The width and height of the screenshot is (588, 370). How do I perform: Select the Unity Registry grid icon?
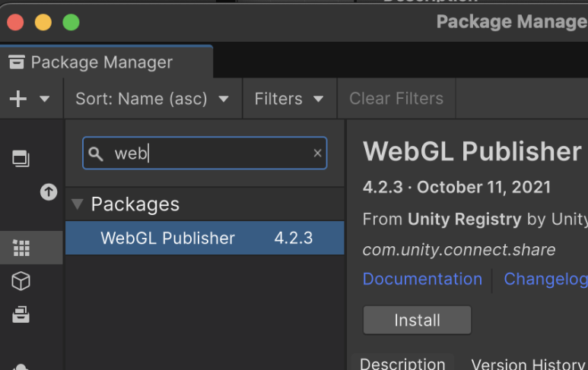[21, 248]
